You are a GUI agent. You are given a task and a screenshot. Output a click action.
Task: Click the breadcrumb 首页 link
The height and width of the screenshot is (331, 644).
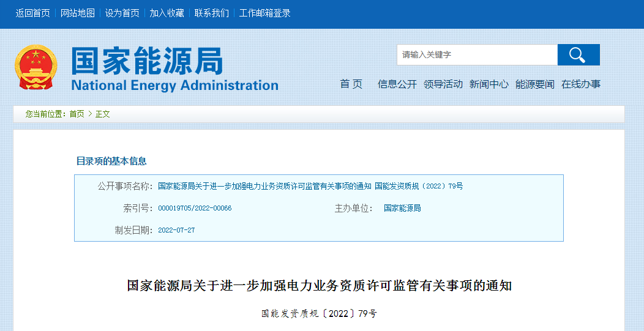[x=77, y=114]
